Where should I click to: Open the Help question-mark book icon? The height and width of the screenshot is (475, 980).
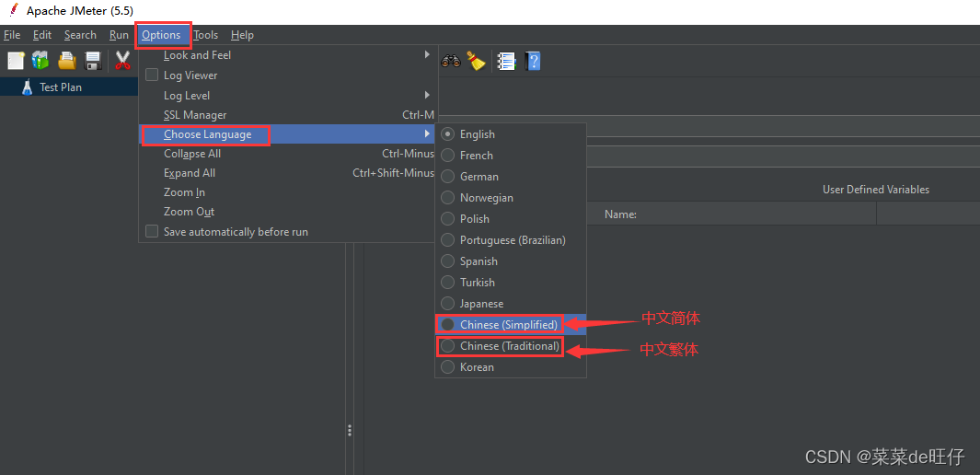[533, 61]
